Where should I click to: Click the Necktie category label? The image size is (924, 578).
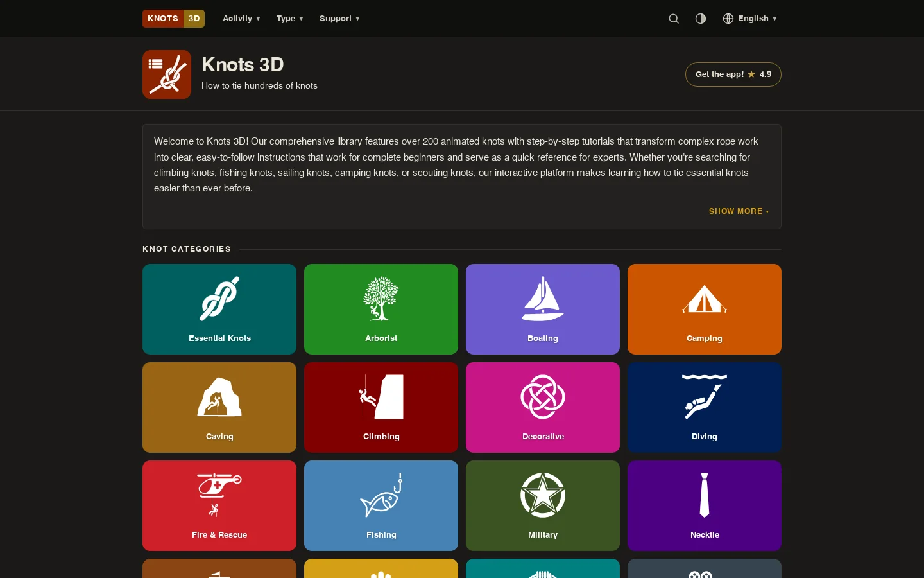[x=705, y=535]
